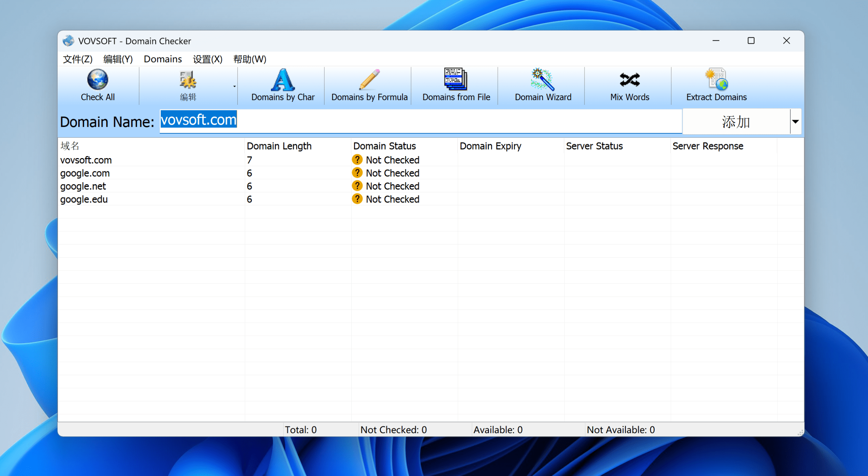Click the Not Checked: 0 status bar entry
The height and width of the screenshot is (476, 868).
point(393,430)
